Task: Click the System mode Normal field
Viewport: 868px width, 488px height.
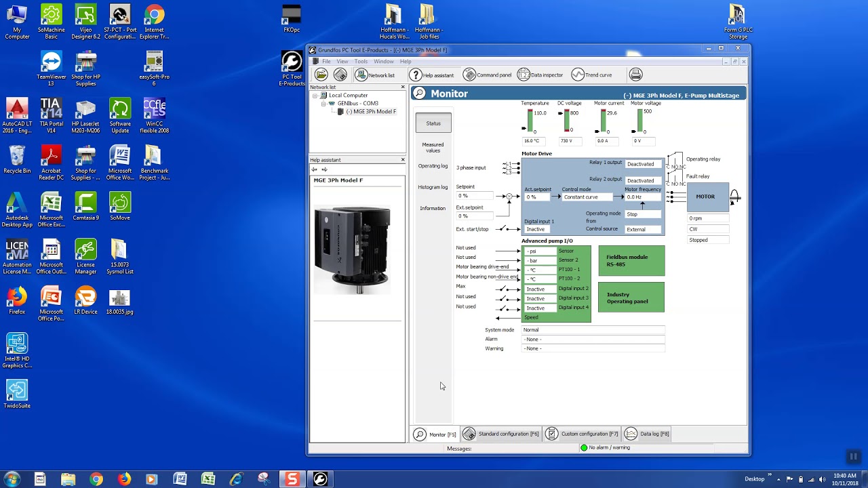Action: coord(593,330)
